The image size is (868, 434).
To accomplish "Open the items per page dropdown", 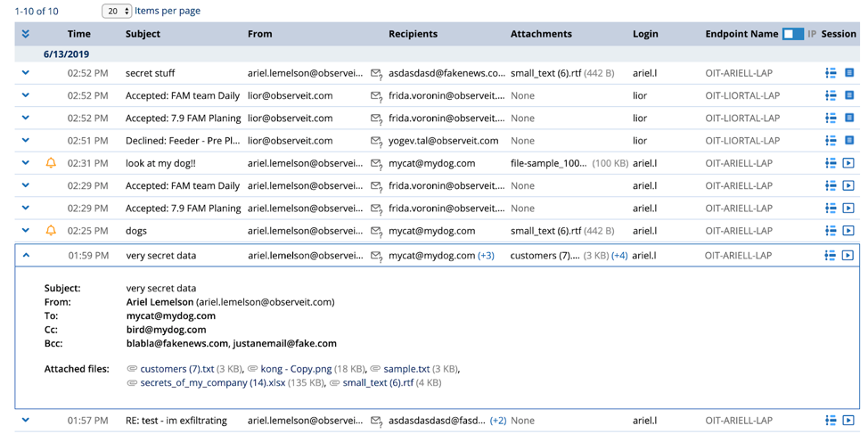I will coord(117,12).
